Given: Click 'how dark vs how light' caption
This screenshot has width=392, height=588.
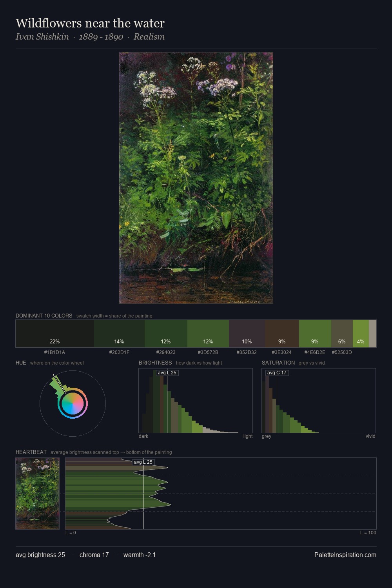Looking at the screenshot, I should pos(199,363).
